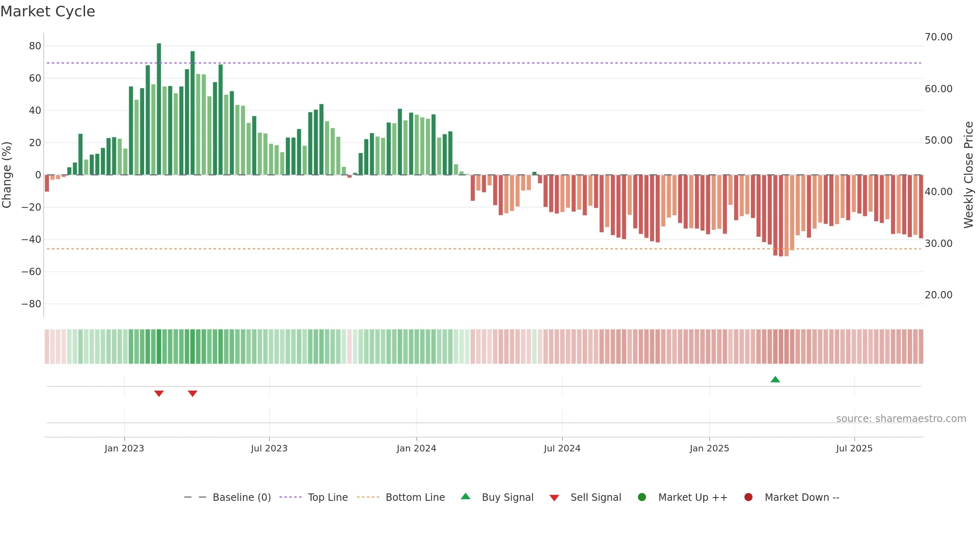
Task: Click the 20.00 tick on the right axis
Action: click(938, 295)
